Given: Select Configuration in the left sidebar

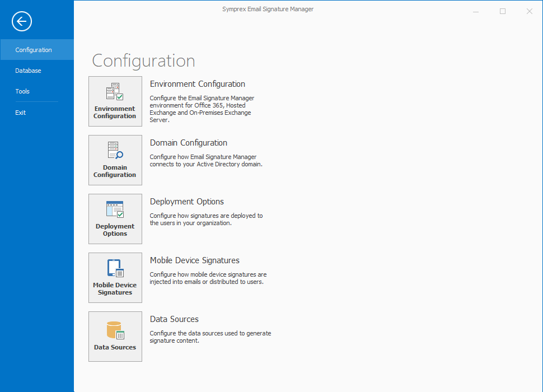Looking at the screenshot, I should pos(34,50).
